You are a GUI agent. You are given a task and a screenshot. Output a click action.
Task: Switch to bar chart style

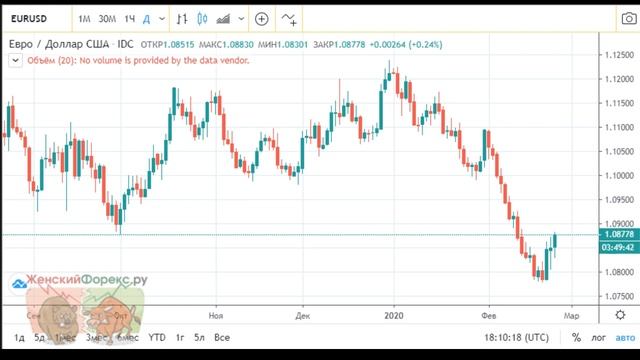coord(182,19)
